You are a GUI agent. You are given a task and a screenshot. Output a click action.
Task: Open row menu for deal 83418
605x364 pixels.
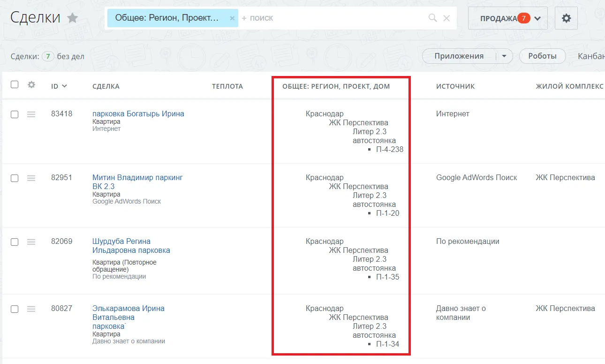pos(31,114)
